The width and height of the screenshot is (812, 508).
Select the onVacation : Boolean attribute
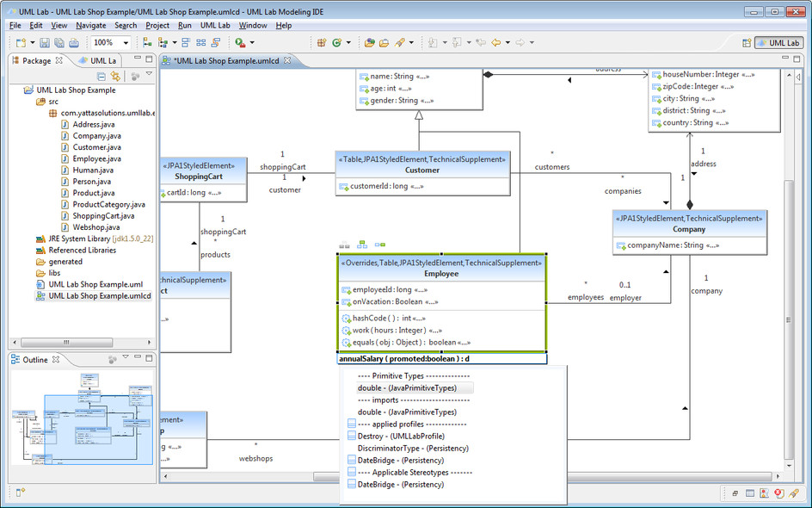coord(390,301)
